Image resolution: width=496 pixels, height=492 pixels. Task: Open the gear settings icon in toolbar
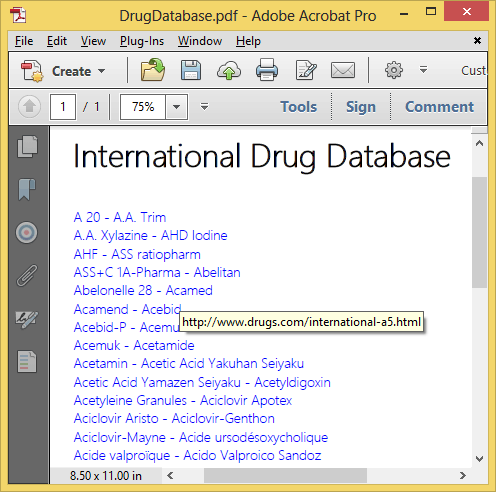point(394,70)
